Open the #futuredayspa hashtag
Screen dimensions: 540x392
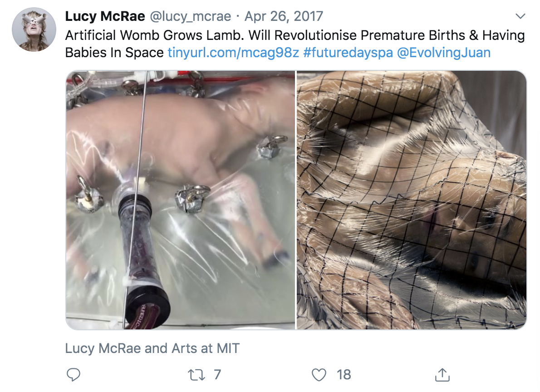pyautogui.click(x=348, y=53)
